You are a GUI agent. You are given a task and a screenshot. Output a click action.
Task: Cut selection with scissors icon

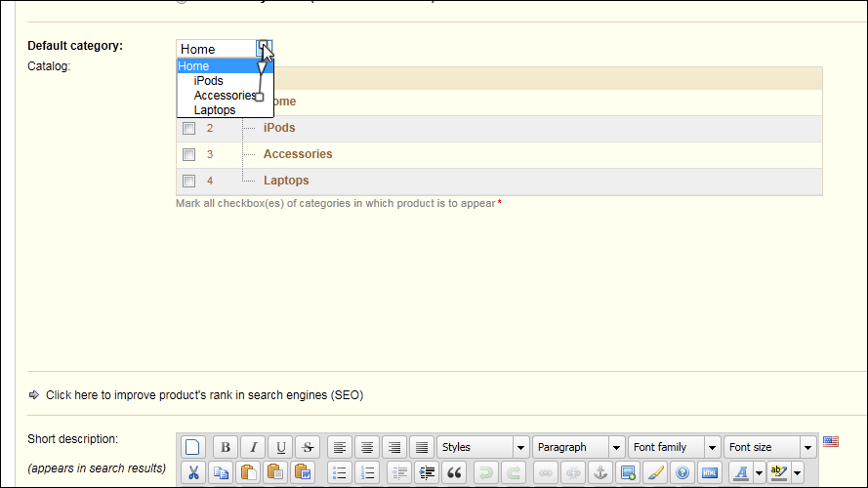click(193, 473)
